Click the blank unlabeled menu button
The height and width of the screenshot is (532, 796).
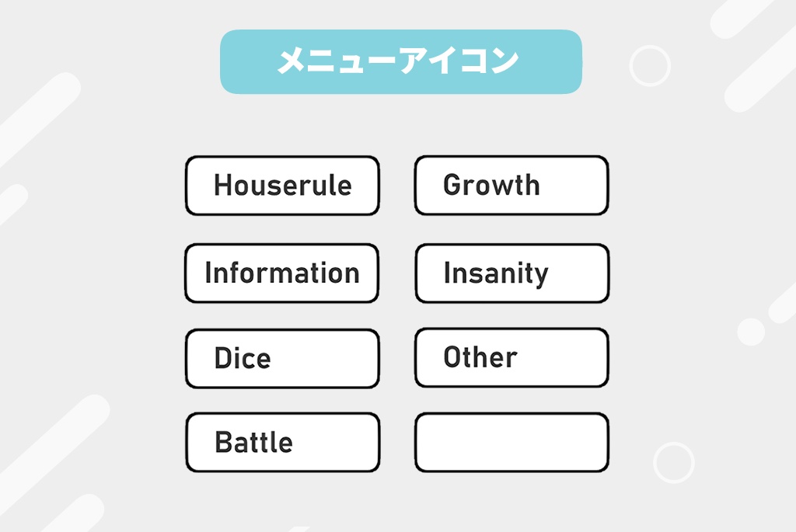[511, 443]
